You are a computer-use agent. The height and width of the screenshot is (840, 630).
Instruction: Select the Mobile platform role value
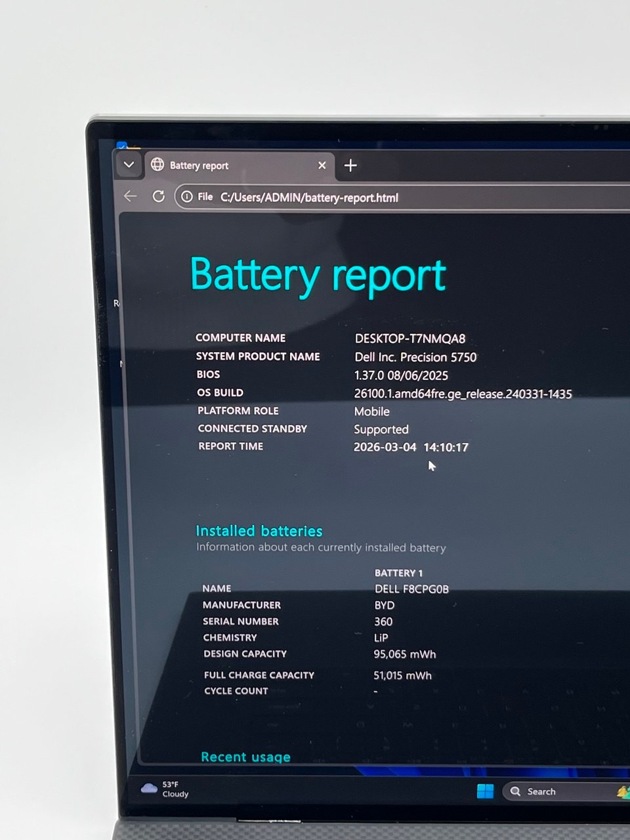[x=372, y=411]
